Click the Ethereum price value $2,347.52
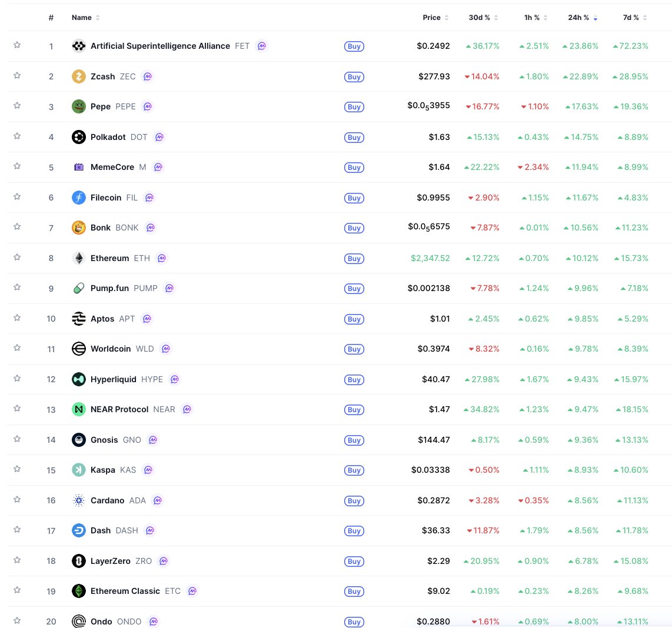This screenshot has height=628, width=672. tap(430, 258)
